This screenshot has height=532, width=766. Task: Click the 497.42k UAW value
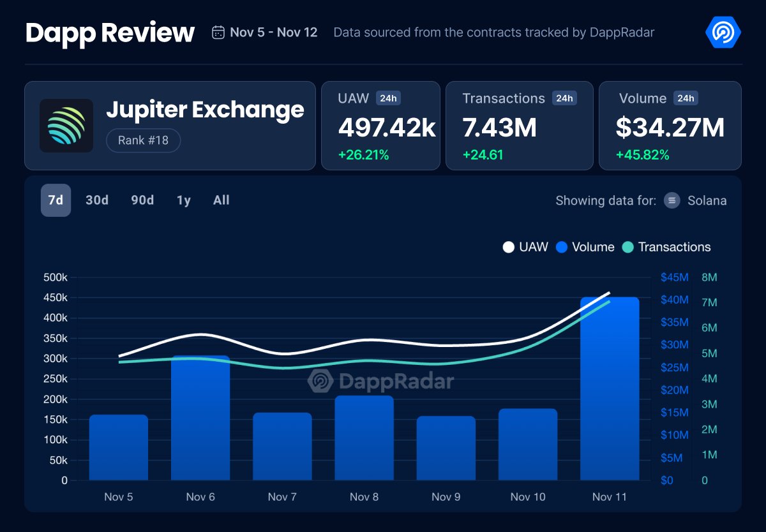[387, 128]
